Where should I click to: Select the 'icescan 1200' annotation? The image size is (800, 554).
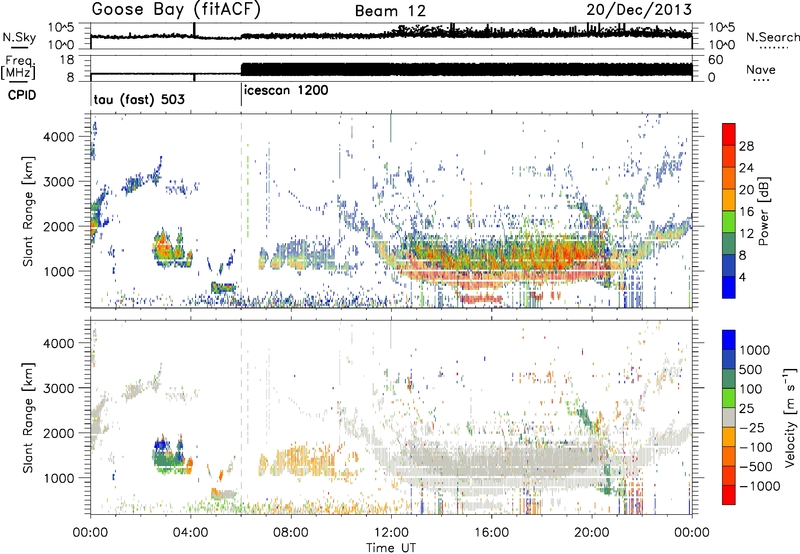click(286, 90)
